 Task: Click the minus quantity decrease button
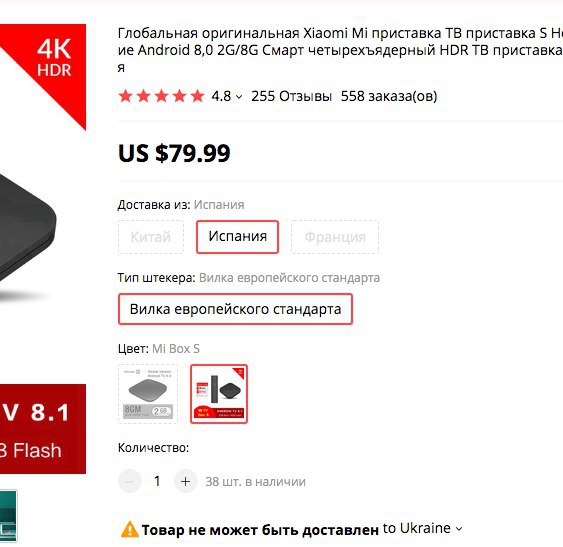pyautogui.click(x=130, y=481)
